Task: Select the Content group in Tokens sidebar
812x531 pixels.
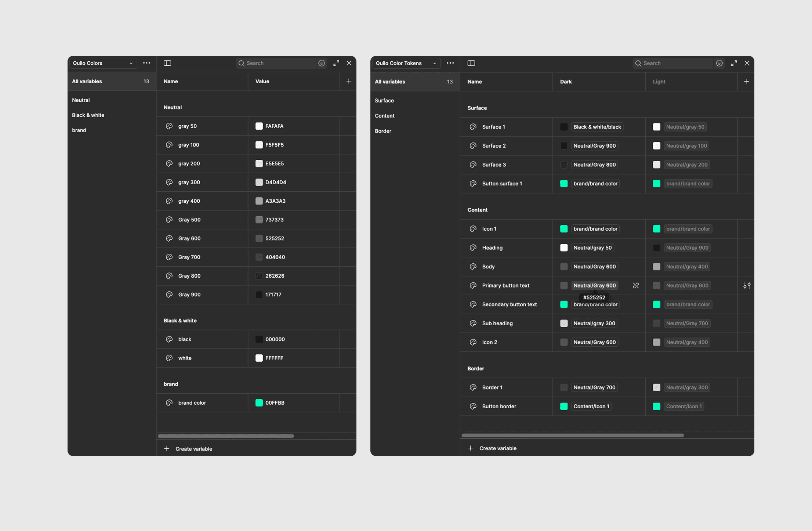Action: click(x=384, y=116)
